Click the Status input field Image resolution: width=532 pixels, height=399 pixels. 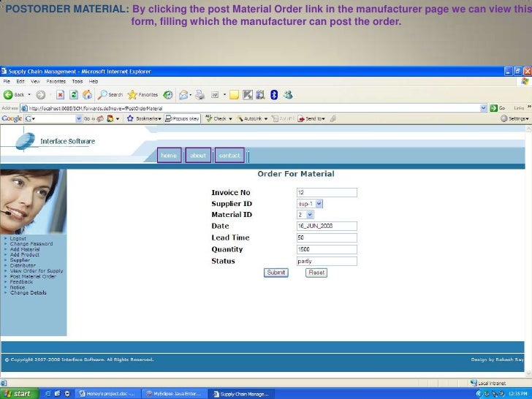click(327, 261)
